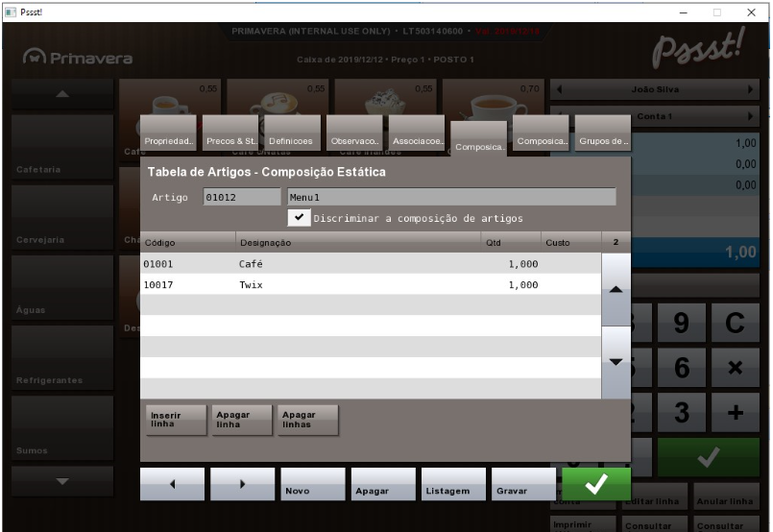Switch to the Observacoes tab

[354, 139]
